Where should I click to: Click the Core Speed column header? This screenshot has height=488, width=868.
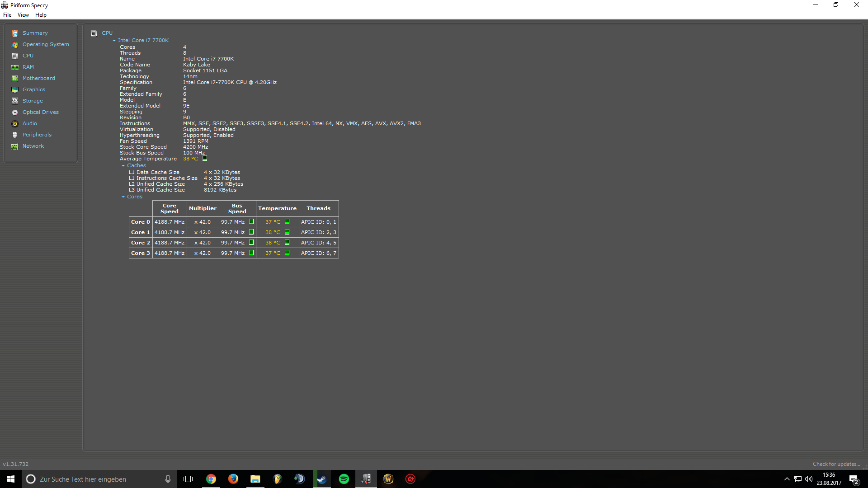170,208
